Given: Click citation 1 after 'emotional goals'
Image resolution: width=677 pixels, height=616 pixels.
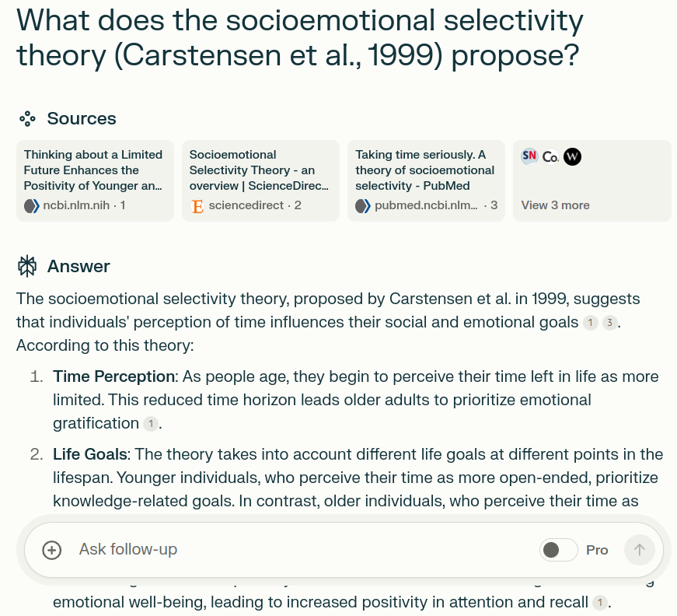Looking at the screenshot, I should click(x=591, y=323).
